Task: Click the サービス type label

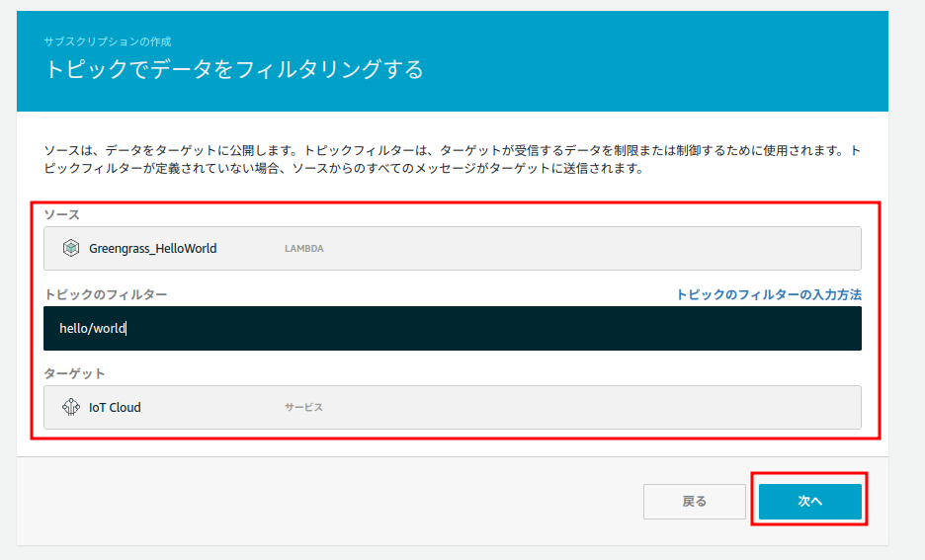Action: pos(303,407)
